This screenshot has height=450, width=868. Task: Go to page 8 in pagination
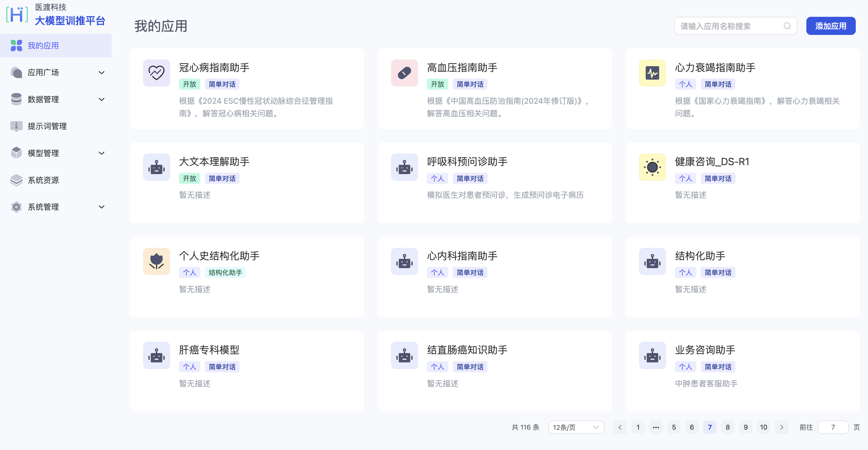[728, 427]
